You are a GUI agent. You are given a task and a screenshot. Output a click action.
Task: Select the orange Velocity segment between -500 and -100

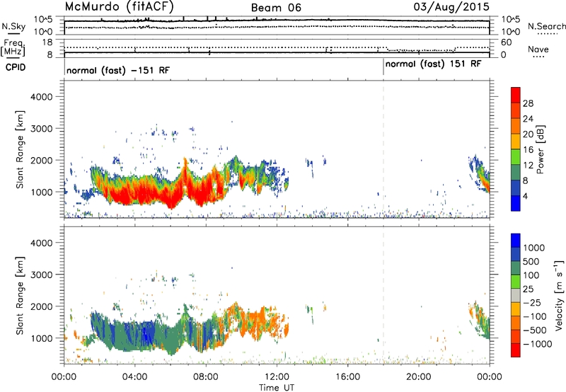pyautogui.click(x=516, y=323)
